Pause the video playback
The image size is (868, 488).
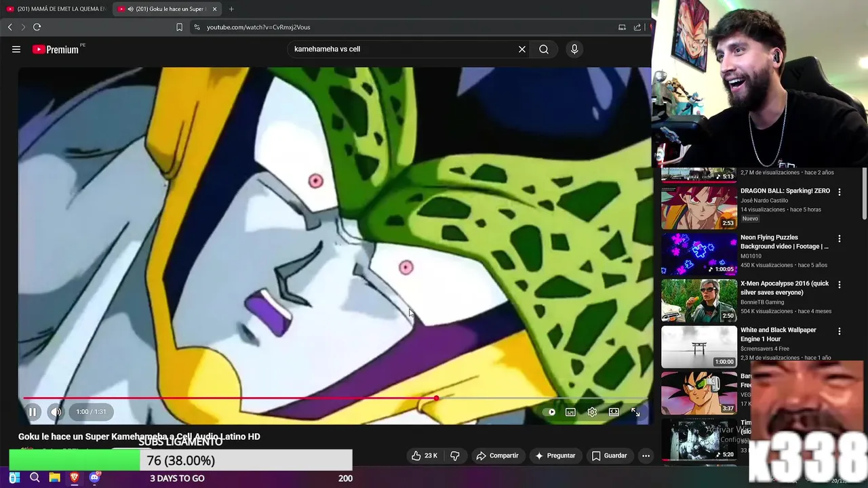(32, 411)
